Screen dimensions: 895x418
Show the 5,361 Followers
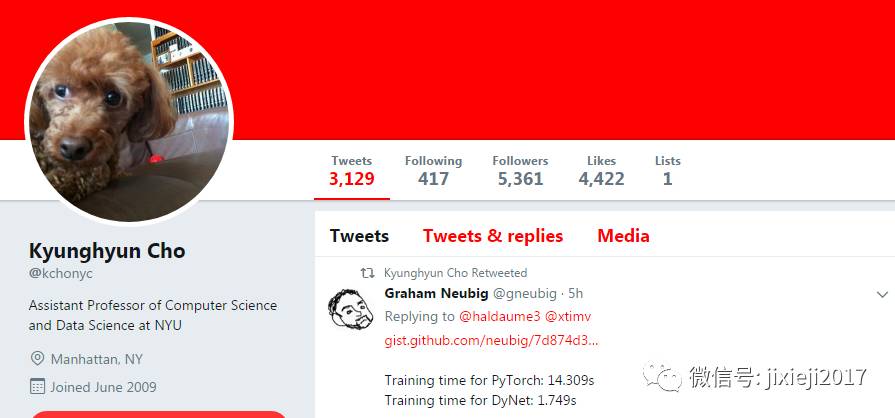click(520, 171)
